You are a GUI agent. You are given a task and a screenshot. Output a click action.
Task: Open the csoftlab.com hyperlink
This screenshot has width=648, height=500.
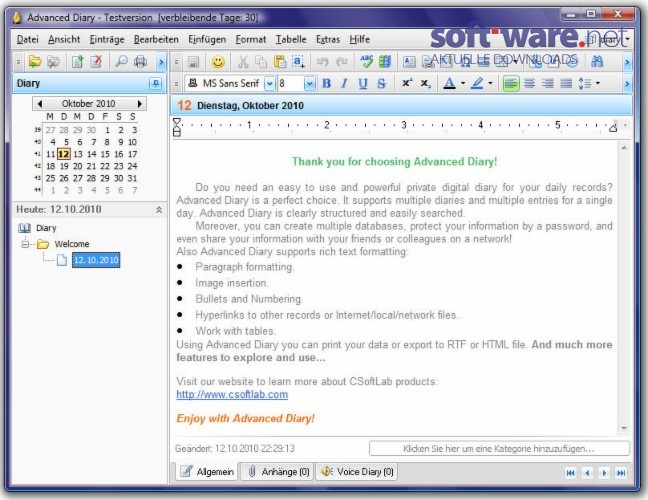(232, 394)
